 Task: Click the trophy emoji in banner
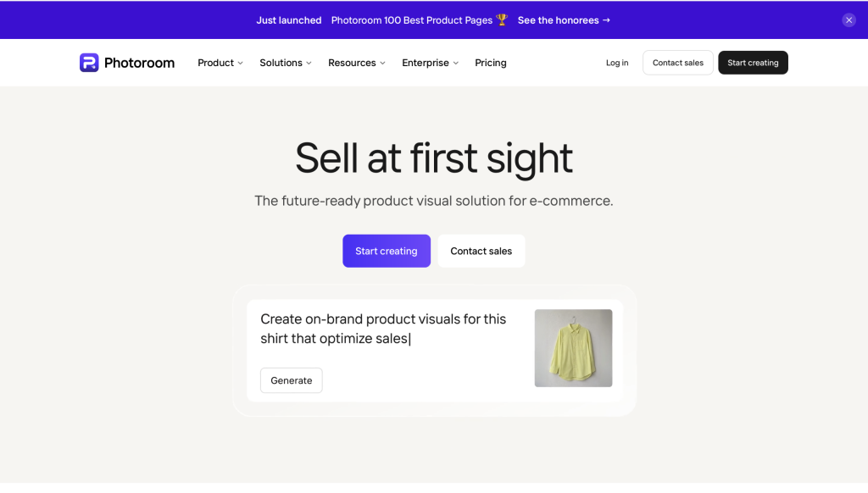pos(502,20)
